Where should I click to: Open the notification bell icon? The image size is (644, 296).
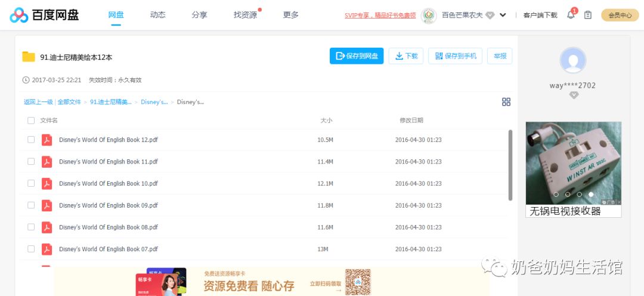571,15
